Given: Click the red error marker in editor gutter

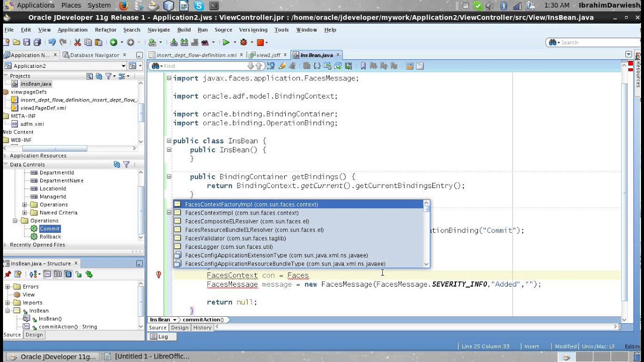Looking at the screenshot, I should click(x=158, y=275).
